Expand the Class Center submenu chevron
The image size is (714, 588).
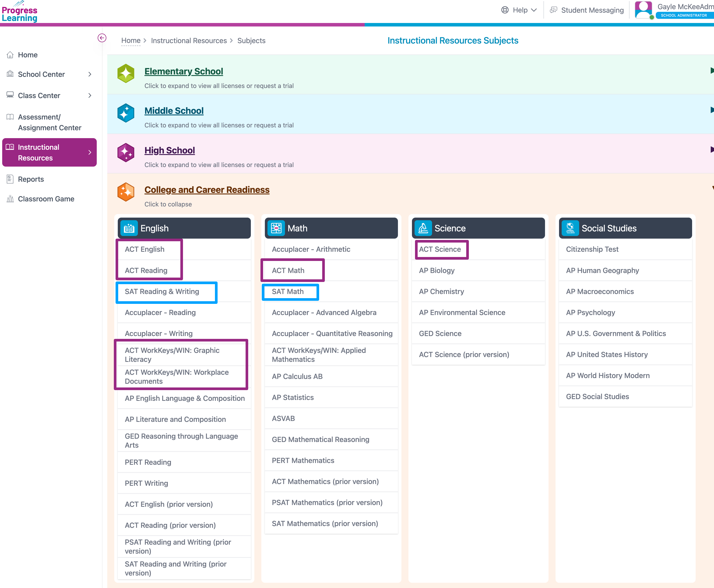[90, 95]
